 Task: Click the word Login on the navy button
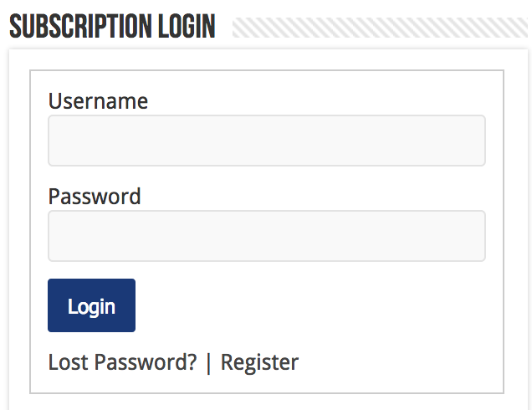92,307
